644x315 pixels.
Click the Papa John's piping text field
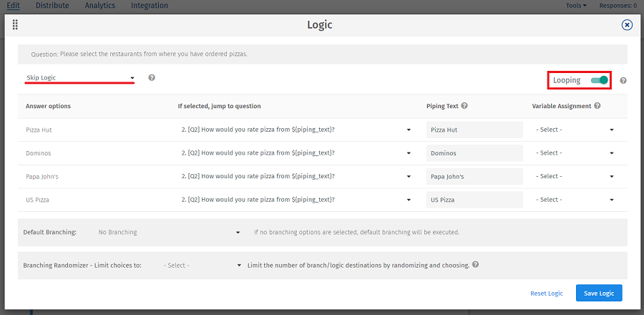474,176
